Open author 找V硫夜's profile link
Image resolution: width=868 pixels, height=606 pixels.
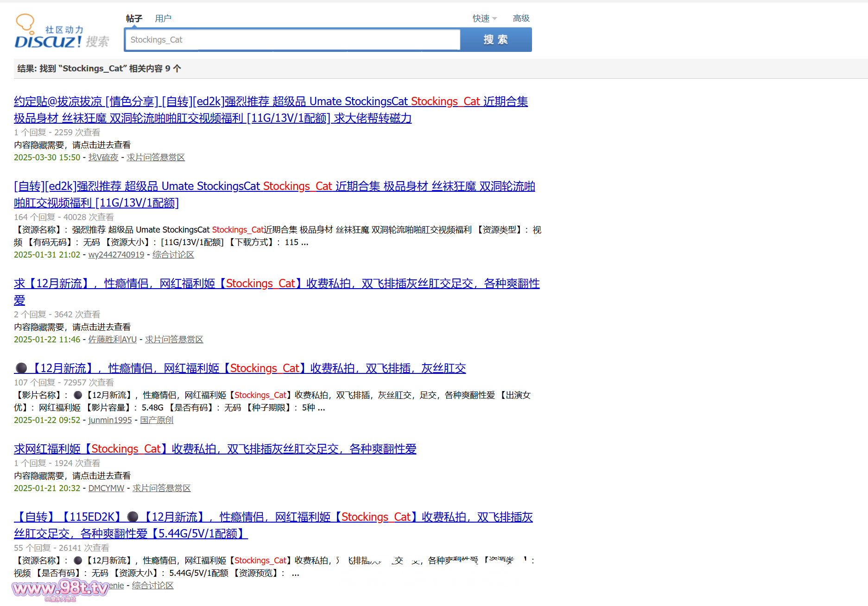[103, 158]
